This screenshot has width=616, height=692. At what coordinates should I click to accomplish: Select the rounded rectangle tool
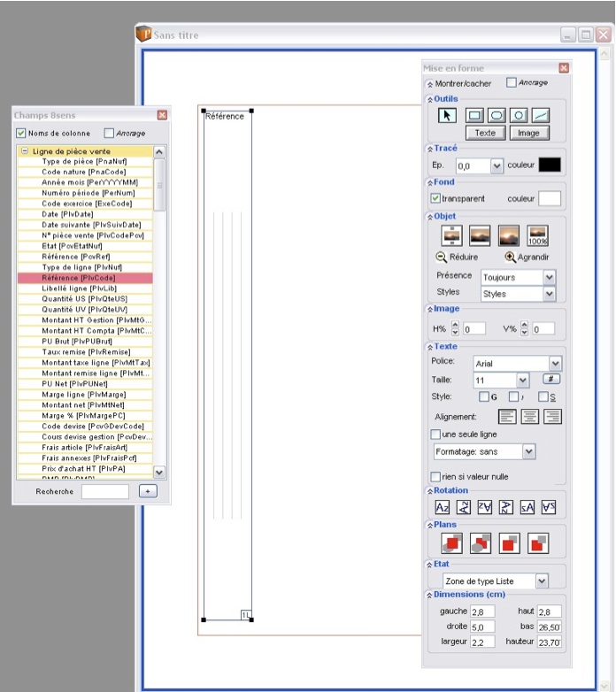(x=497, y=116)
